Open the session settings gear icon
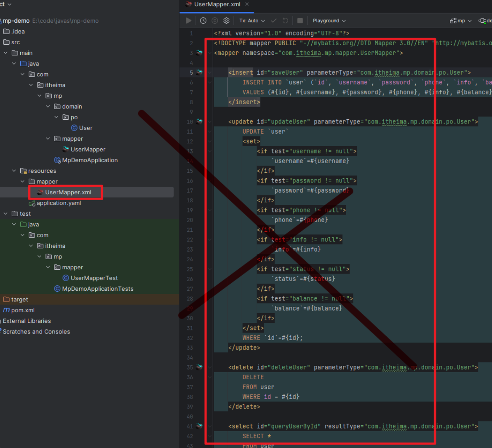This screenshot has width=492, height=448. point(226,21)
